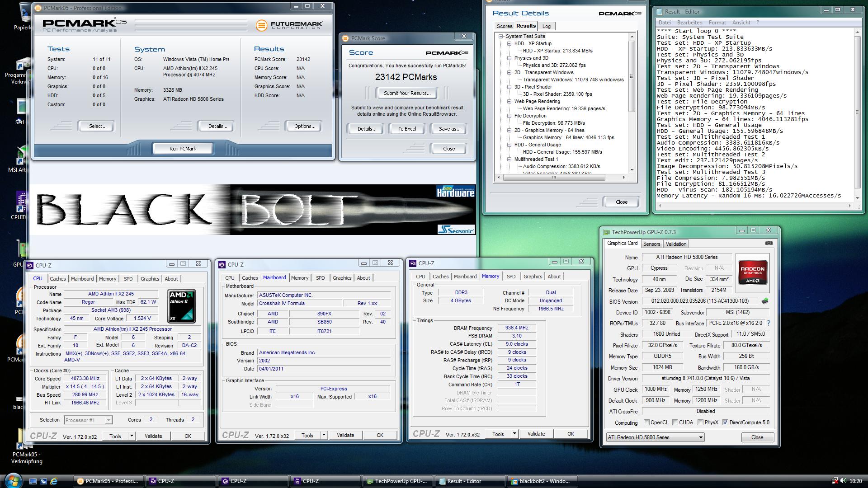Click the Result Details horizontal scrollbar thumb
This screenshot has height=488, width=868.
[x=553, y=177]
